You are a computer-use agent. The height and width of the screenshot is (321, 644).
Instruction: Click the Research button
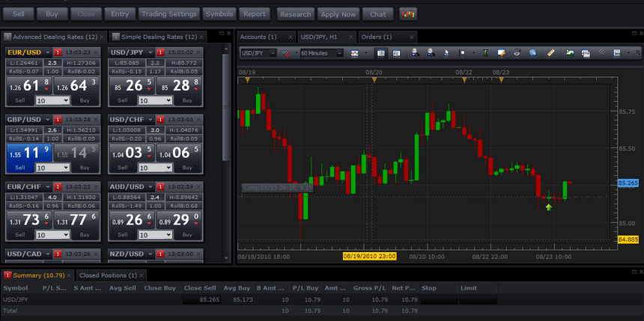coord(296,14)
